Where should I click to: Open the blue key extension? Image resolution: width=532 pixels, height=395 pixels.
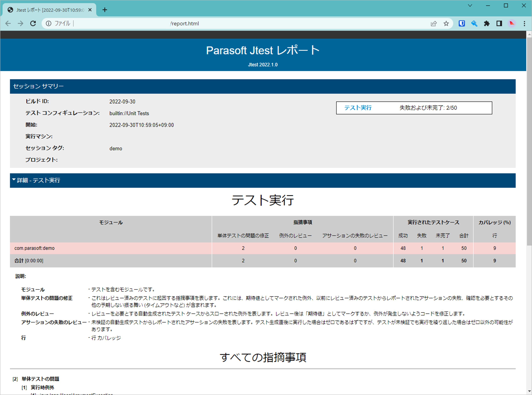click(474, 23)
